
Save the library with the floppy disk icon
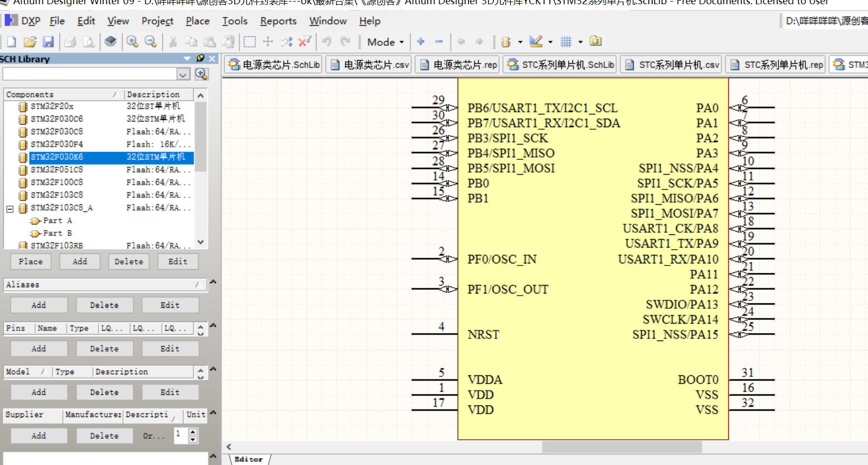(49, 42)
